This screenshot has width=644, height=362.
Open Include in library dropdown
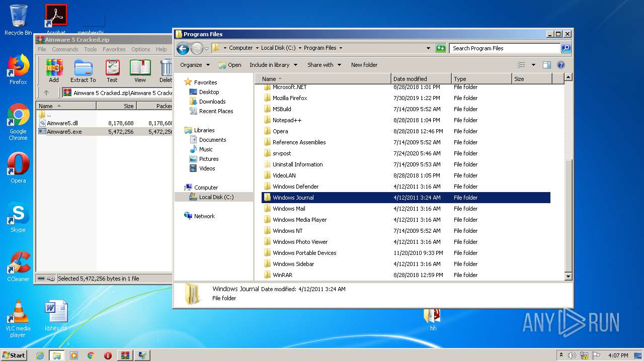274,65
